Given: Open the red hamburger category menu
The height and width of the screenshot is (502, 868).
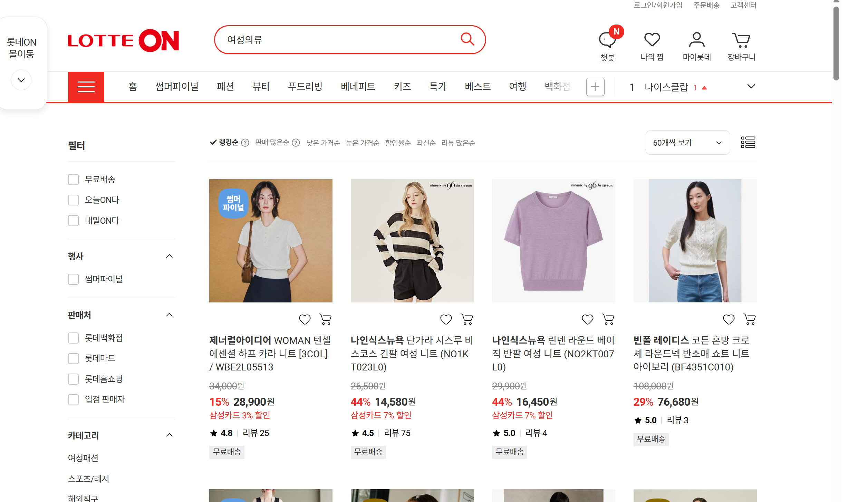Looking at the screenshot, I should click(86, 87).
